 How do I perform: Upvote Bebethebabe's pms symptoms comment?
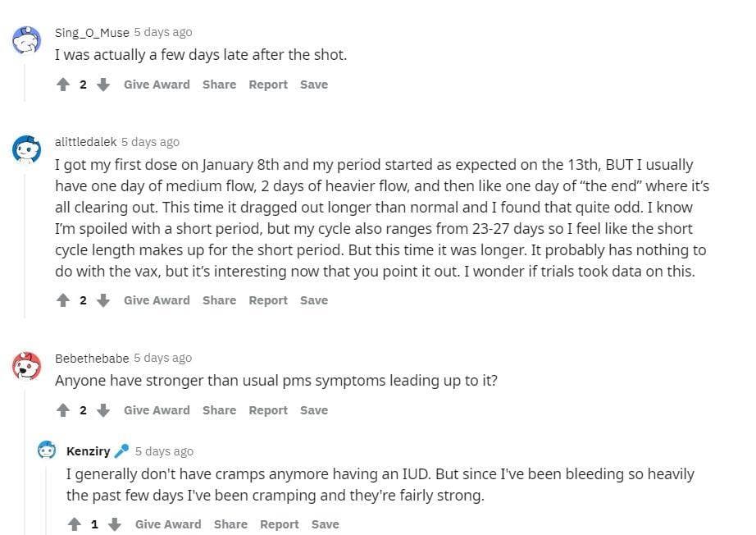62,410
